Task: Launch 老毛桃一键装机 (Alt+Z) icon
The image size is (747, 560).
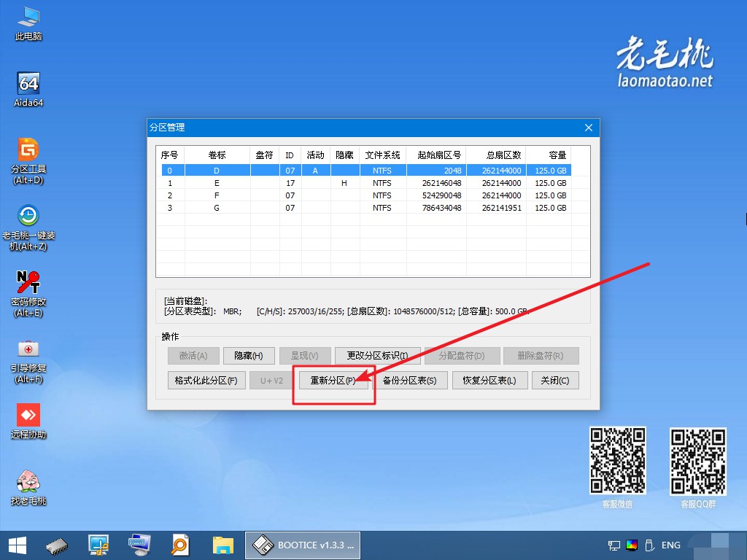Action: coord(28,227)
